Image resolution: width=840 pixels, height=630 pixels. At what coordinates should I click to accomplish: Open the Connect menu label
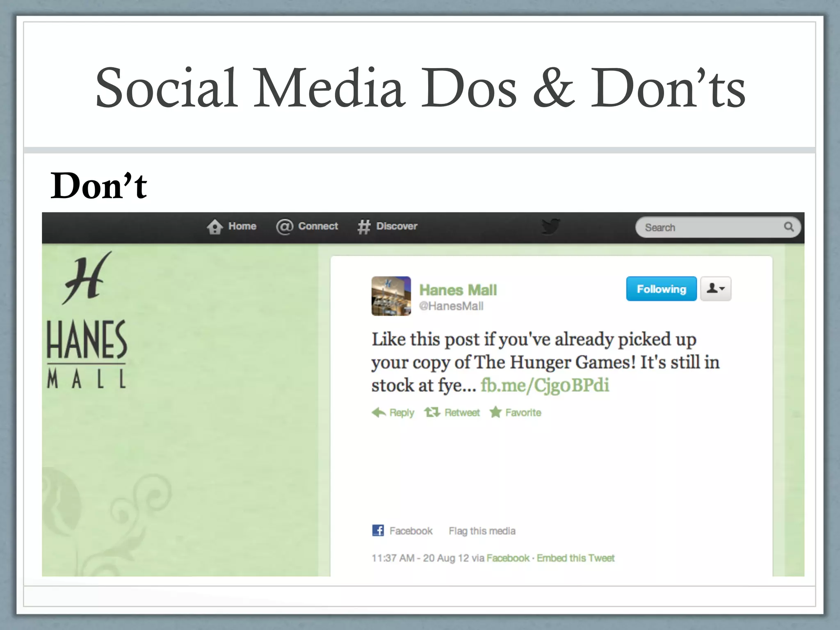pos(318,226)
